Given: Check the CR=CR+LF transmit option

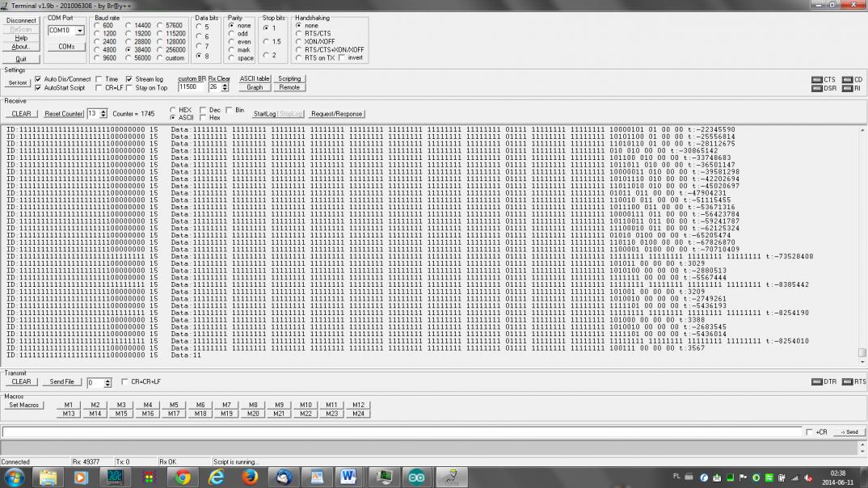Looking at the screenshot, I should coord(124,382).
